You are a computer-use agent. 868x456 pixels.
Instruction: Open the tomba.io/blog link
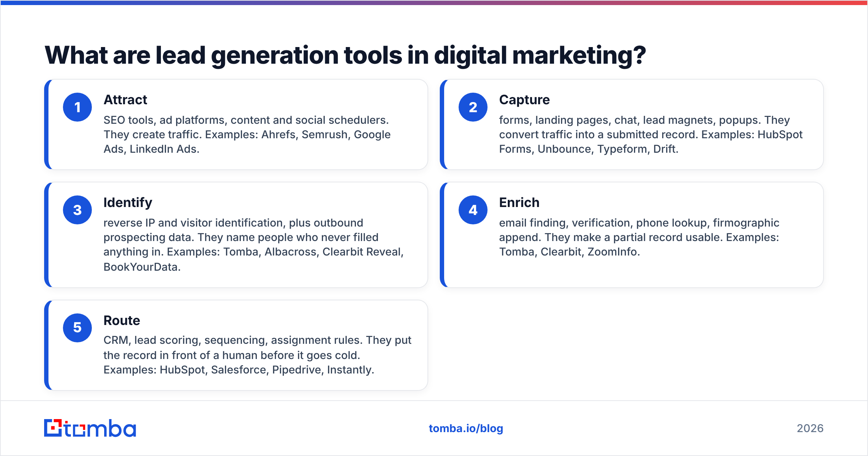(x=466, y=428)
